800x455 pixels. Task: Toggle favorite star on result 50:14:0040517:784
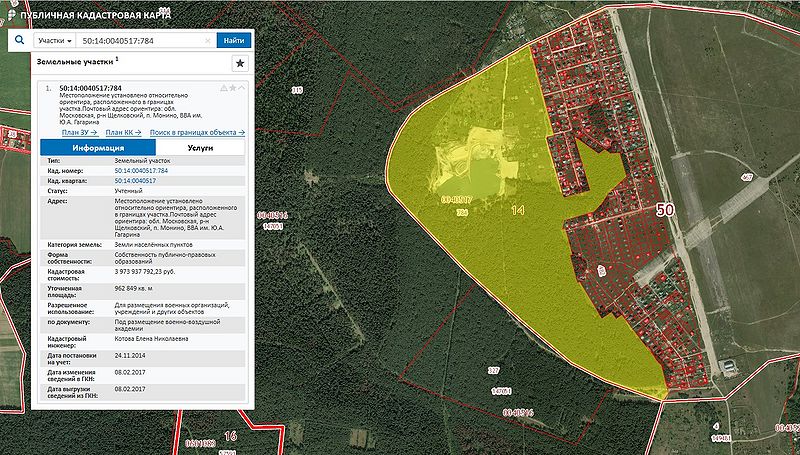tap(232, 88)
